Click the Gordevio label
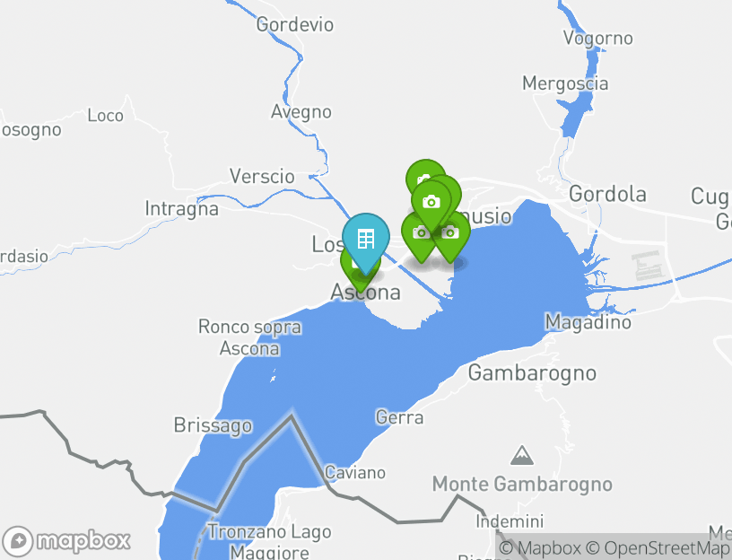This screenshot has width=732, height=560. click(295, 25)
